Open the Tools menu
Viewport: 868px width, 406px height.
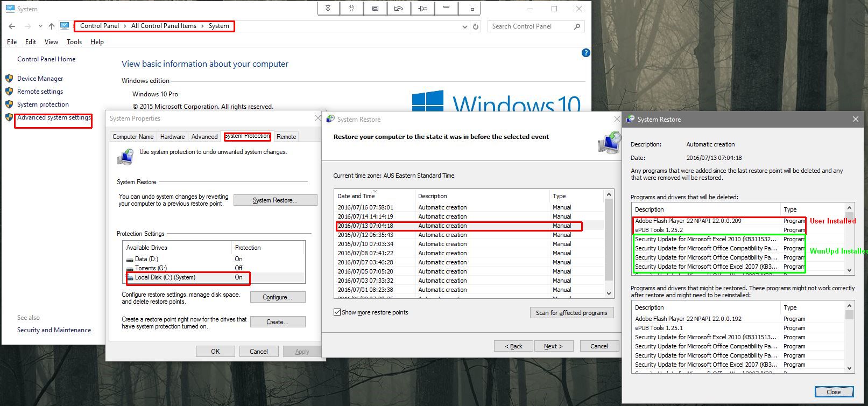(74, 42)
